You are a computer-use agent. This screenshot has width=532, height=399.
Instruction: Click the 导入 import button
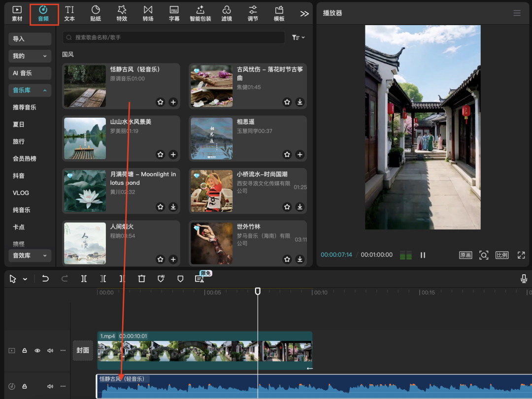[x=30, y=39]
